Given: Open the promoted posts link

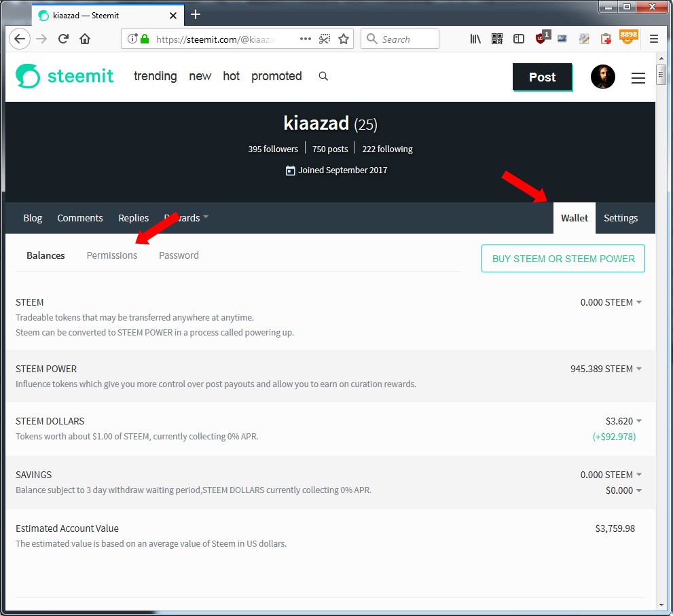Looking at the screenshot, I should pos(276,76).
